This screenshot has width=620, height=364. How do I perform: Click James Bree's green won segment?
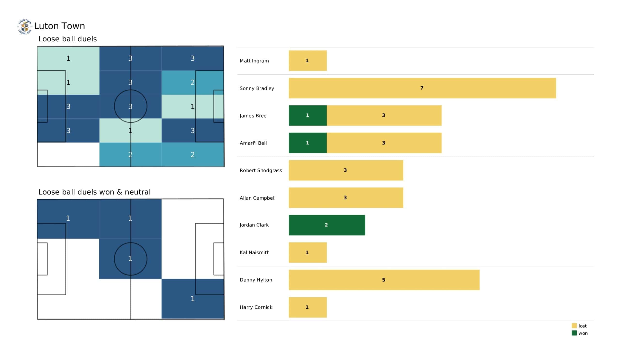308,115
